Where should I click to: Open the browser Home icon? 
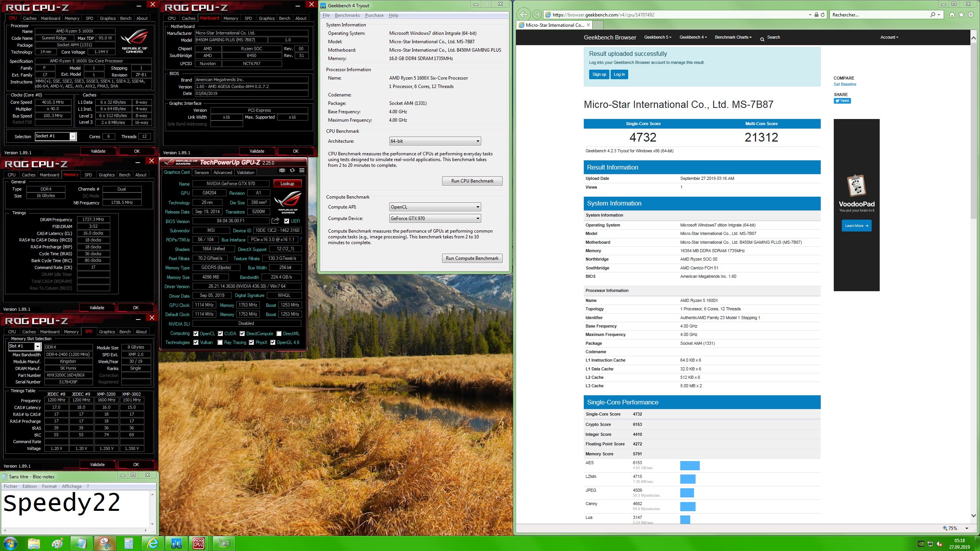[952, 15]
